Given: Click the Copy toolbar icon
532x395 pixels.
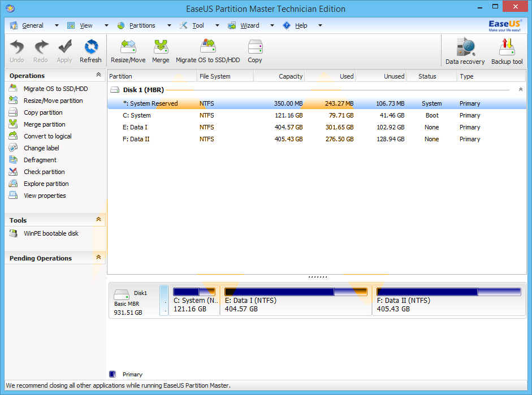Looking at the screenshot, I should [255, 51].
